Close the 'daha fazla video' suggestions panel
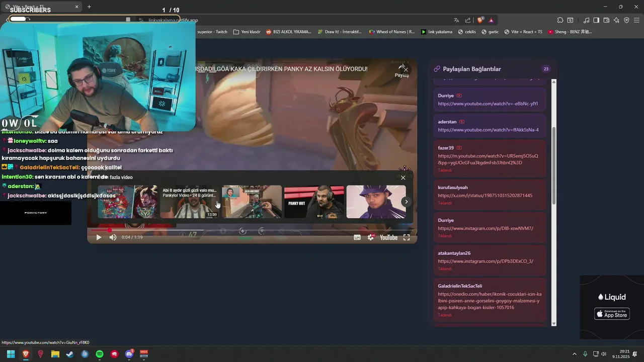 (403, 177)
